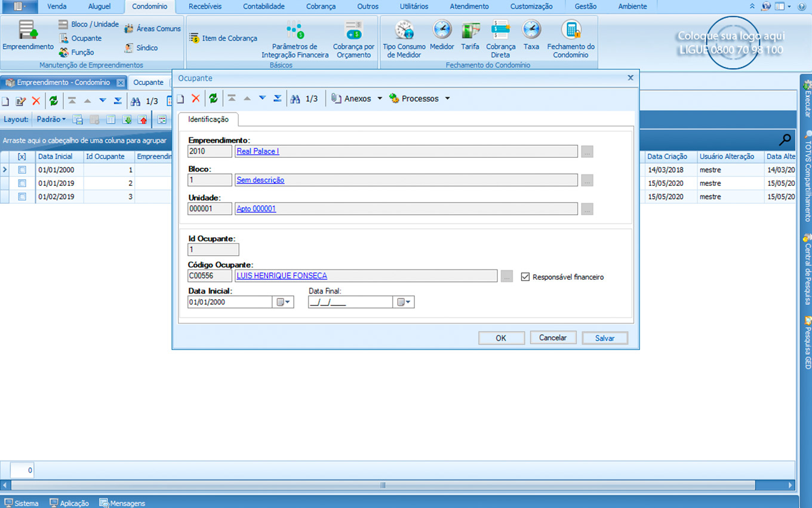Click the green refresh icon in Ocupante dialog
812x508 pixels.
point(213,99)
